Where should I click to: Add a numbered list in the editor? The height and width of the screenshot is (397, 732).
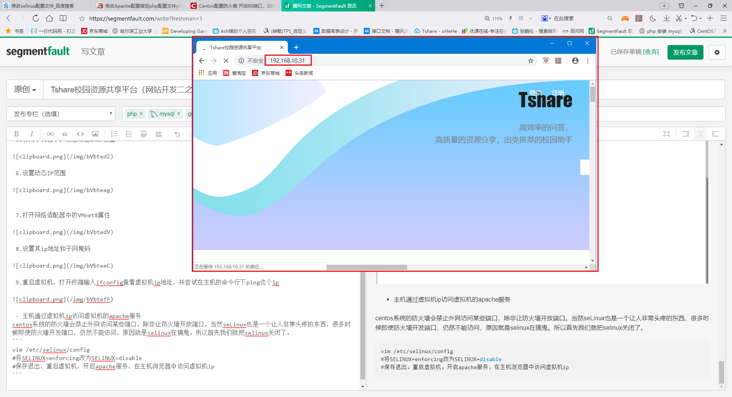point(114,134)
